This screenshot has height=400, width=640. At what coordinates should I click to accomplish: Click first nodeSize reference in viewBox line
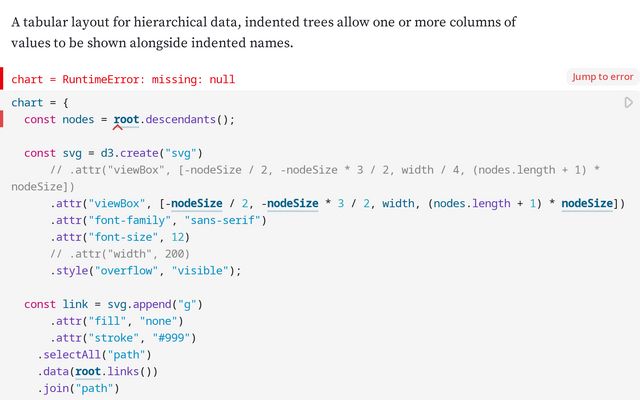click(197, 203)
